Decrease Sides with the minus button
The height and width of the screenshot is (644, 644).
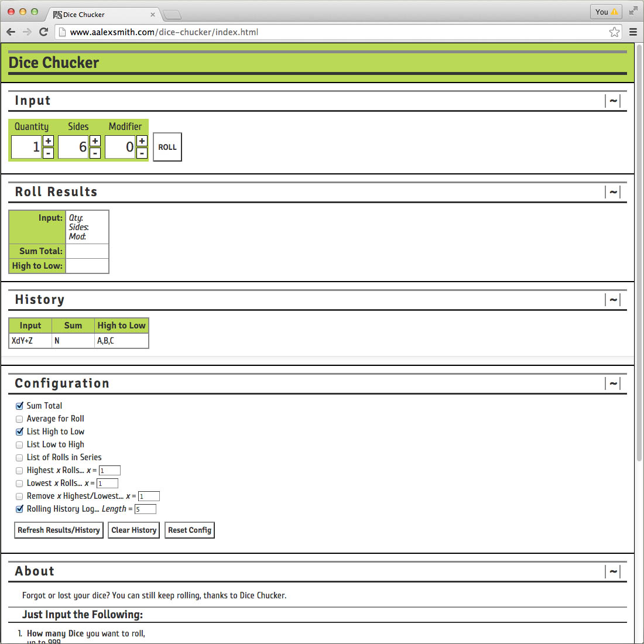(x=95, y=153)
